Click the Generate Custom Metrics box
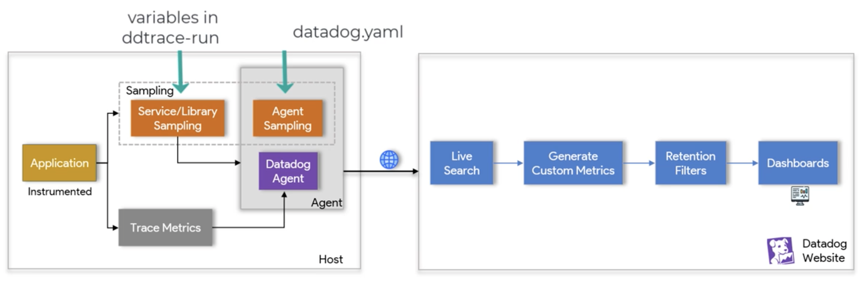The width and height of the screenshot is (868, 296). 573,163
